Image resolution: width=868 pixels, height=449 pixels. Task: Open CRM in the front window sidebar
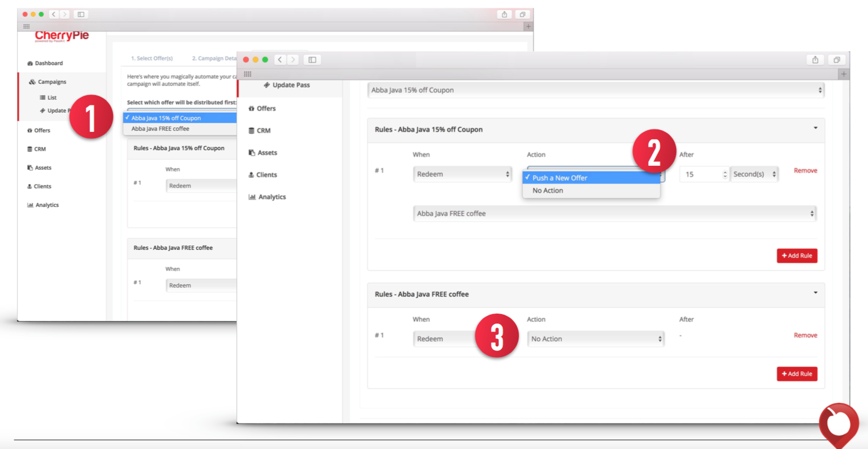click(x=264, y=130)
